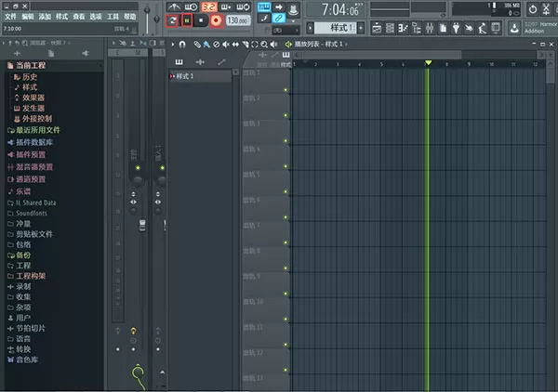Click the undo history circular-arrow icon
Viewport: 558px width, 392px height.
pyautogui.click(x=533, y=9)
